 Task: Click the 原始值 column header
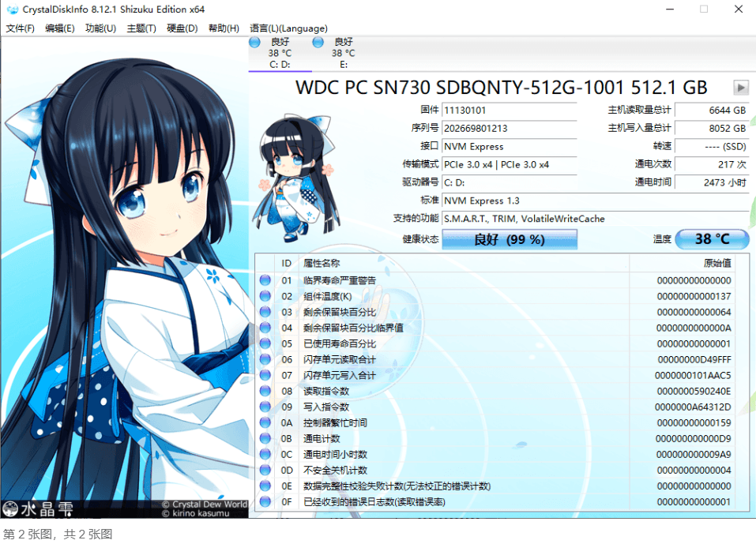(x=683, y=263)
